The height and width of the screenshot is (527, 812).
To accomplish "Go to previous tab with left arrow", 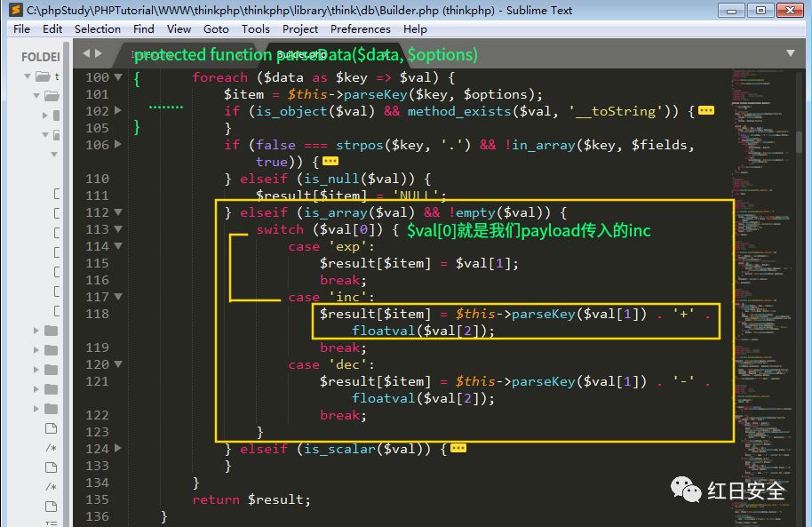I will click(86, 52).
